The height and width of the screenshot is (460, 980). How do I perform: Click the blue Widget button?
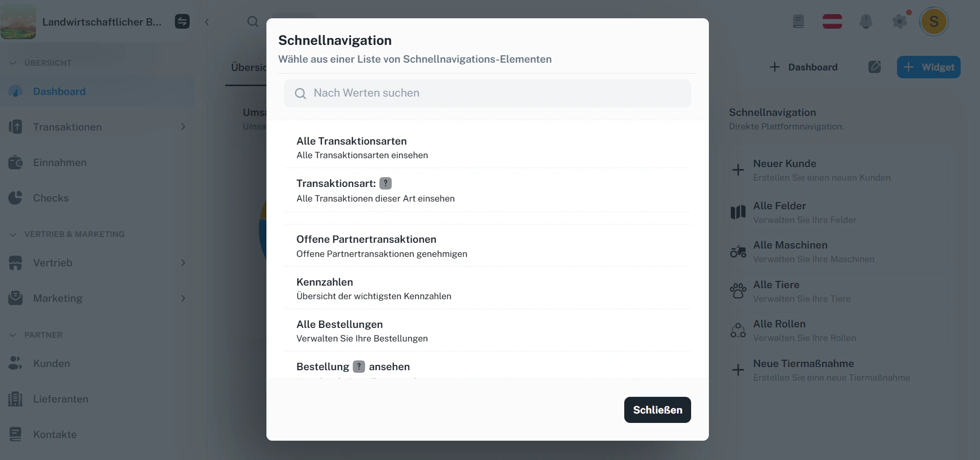pos(928,67)
